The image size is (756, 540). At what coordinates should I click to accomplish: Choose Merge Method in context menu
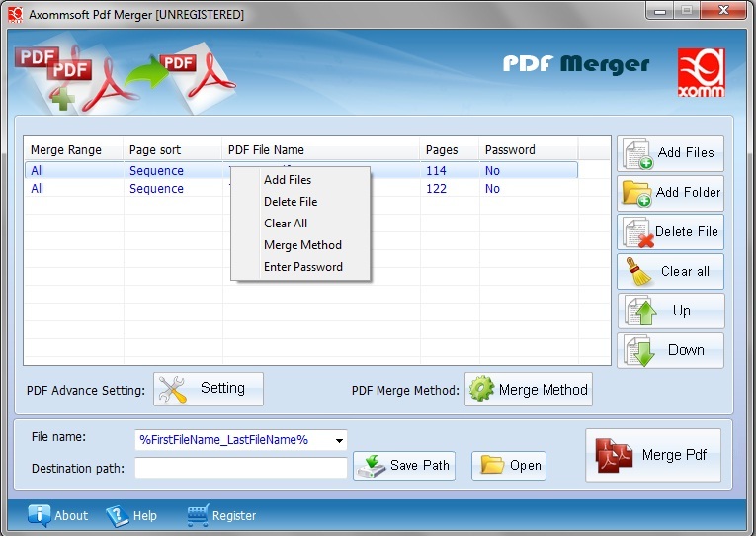(x=302, y=245)
